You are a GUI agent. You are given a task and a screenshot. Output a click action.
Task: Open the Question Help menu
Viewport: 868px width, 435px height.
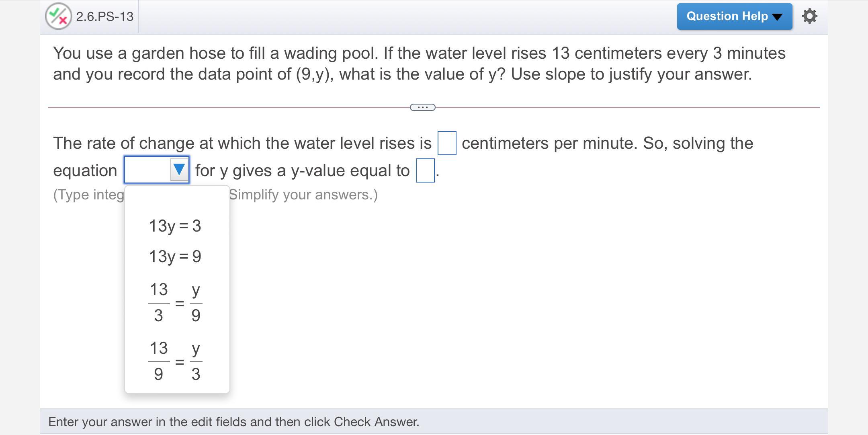(x=734, y=16)
